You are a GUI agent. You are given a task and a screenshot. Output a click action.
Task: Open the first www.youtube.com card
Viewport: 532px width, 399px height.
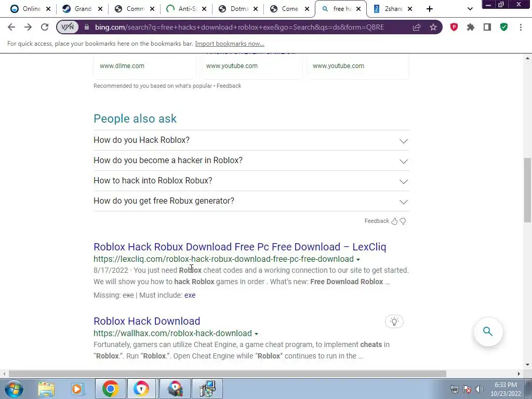[251, 66]
